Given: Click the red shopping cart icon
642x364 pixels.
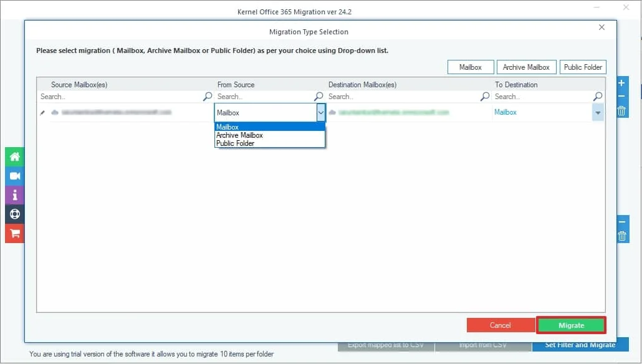Looking at the screenshot, I should click(15, 234).
